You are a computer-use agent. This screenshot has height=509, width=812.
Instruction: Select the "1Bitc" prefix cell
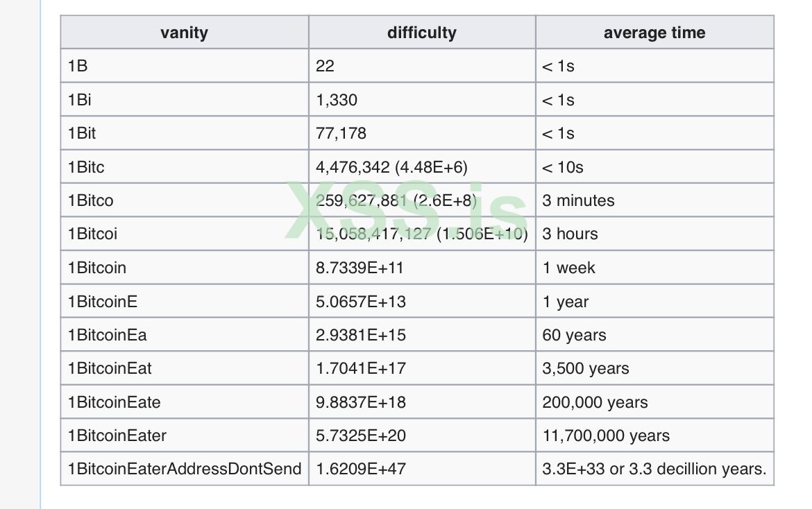(x=86, y=167)
